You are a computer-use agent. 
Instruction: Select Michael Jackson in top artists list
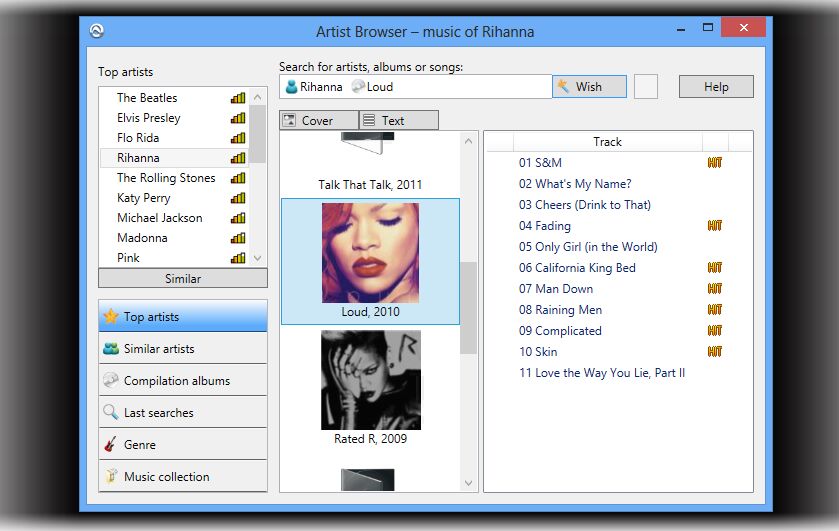click(160, 218)
